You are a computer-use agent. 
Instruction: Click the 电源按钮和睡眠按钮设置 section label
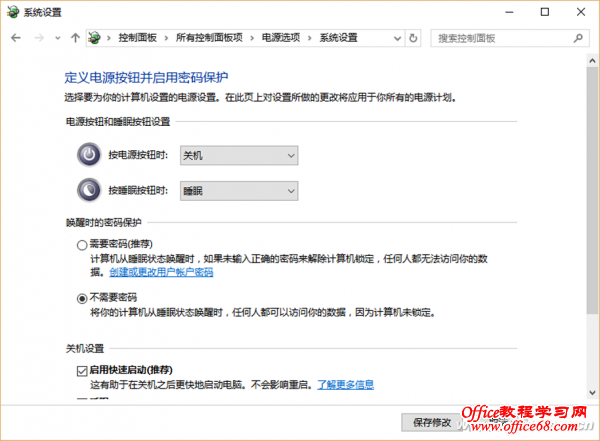118,122
